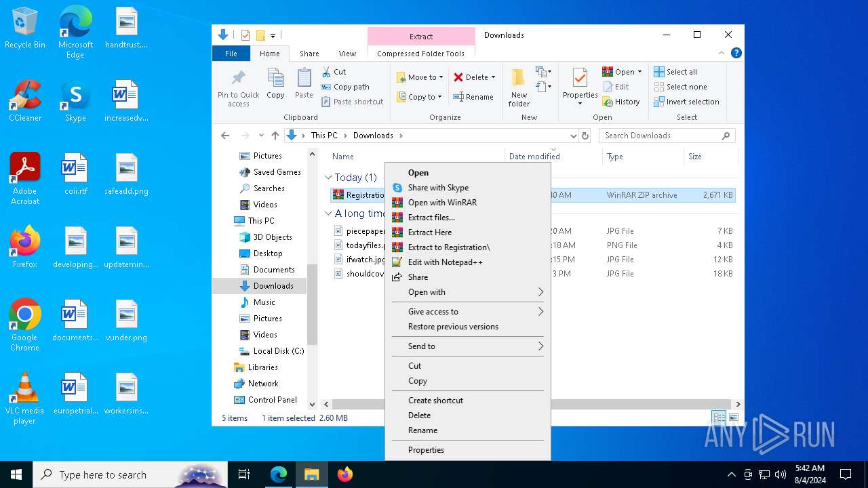Click Copy path in ribbon
Screen dimensions: 868x488
click(345, 87)
